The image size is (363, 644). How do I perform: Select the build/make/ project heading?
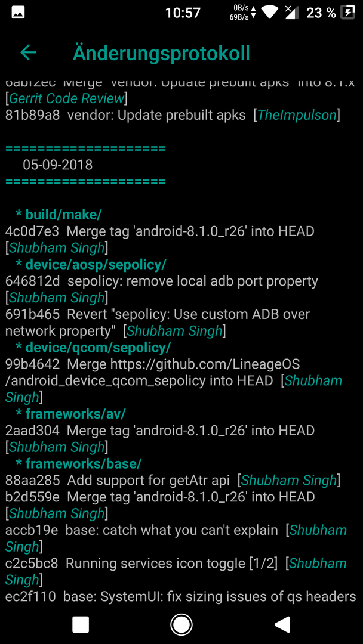click(x=63, y=215)
